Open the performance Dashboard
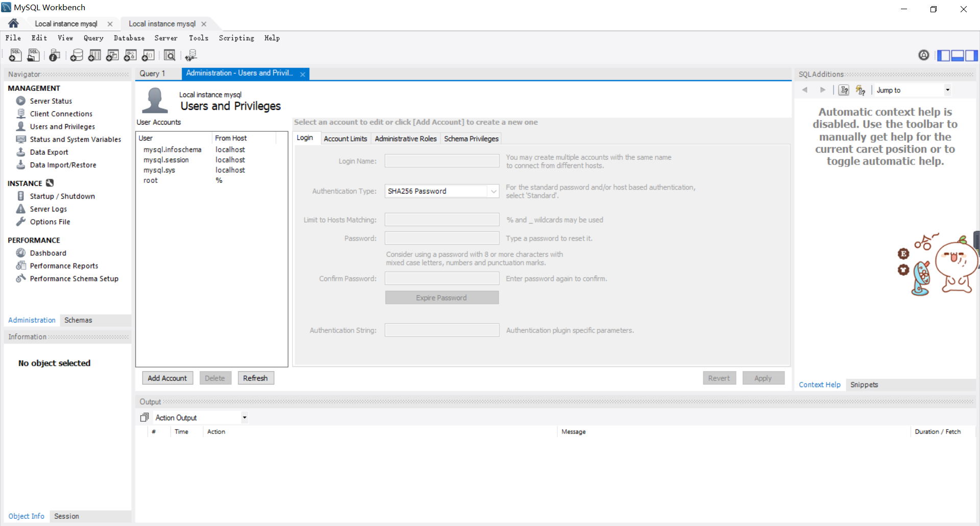 (47, 253)
